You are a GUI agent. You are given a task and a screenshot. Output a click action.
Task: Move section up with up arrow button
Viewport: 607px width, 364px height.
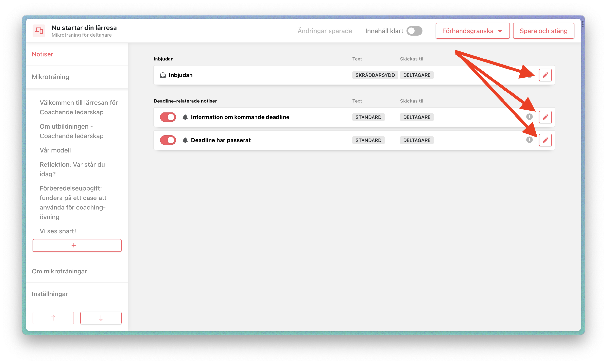[x=53, y=318]
